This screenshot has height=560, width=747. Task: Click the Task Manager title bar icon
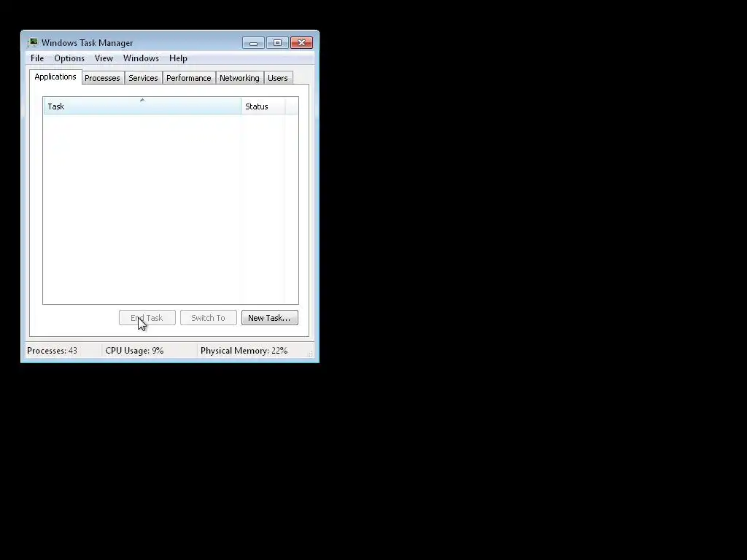32,42
